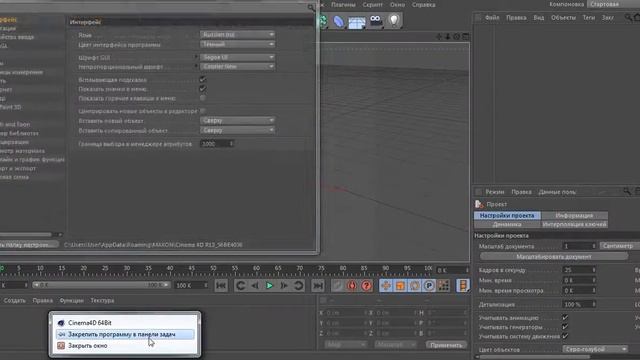This screenshot has width=640, height=360.
Task: Toggle the pop-up tooltips checkbox
Action: pos(202,79)
